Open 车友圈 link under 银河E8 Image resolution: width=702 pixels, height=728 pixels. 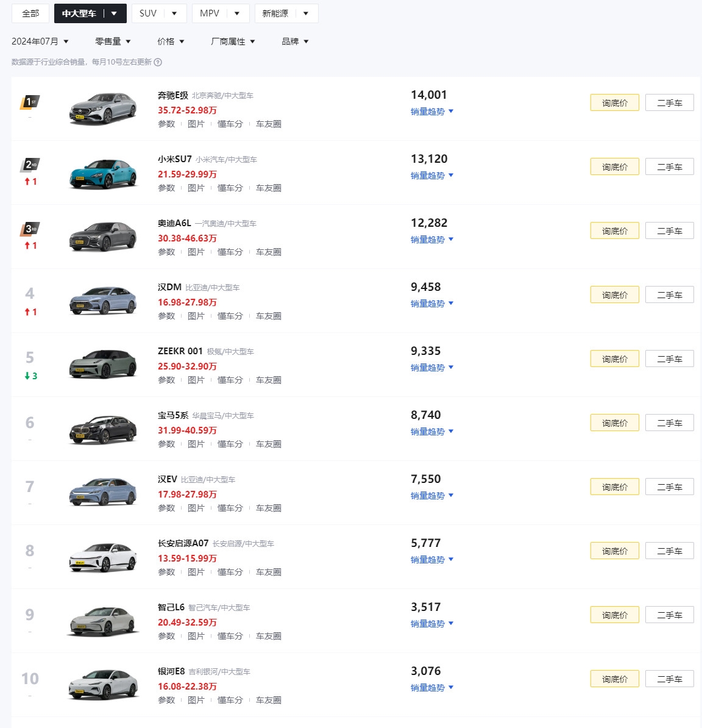tap(269, 700)
